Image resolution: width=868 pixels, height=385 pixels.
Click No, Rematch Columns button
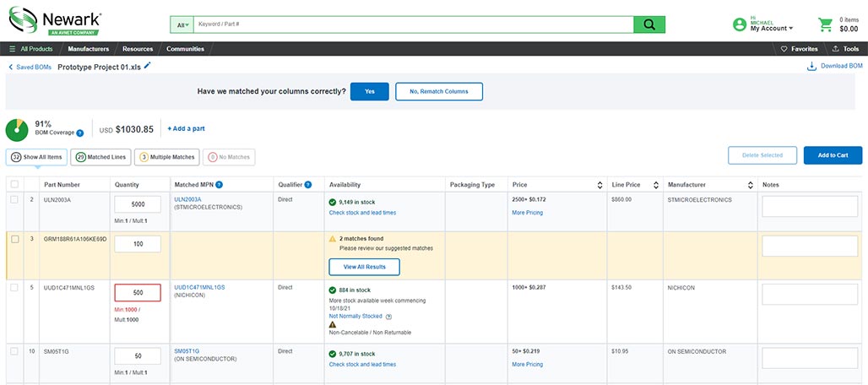pos(439,92)
